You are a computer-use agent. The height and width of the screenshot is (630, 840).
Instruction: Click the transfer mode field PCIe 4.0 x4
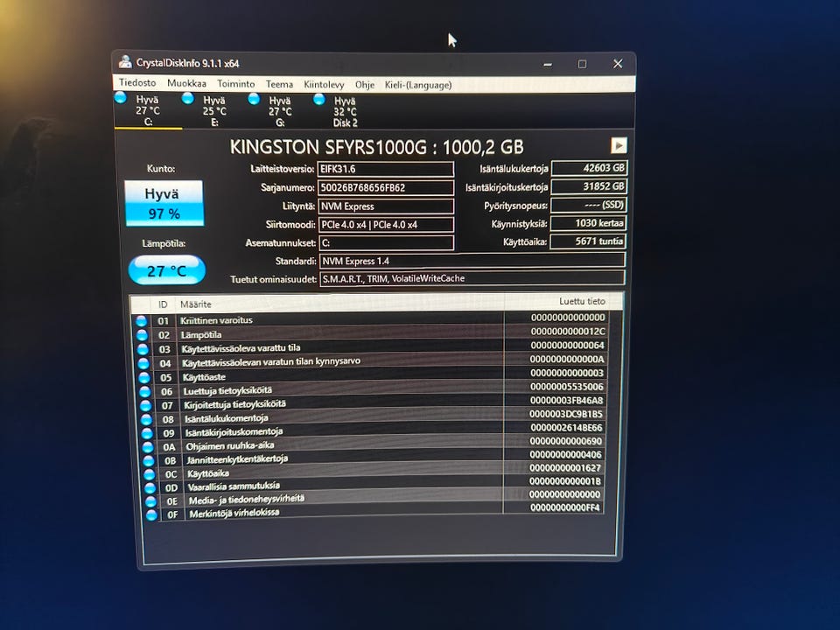(386, 225)
